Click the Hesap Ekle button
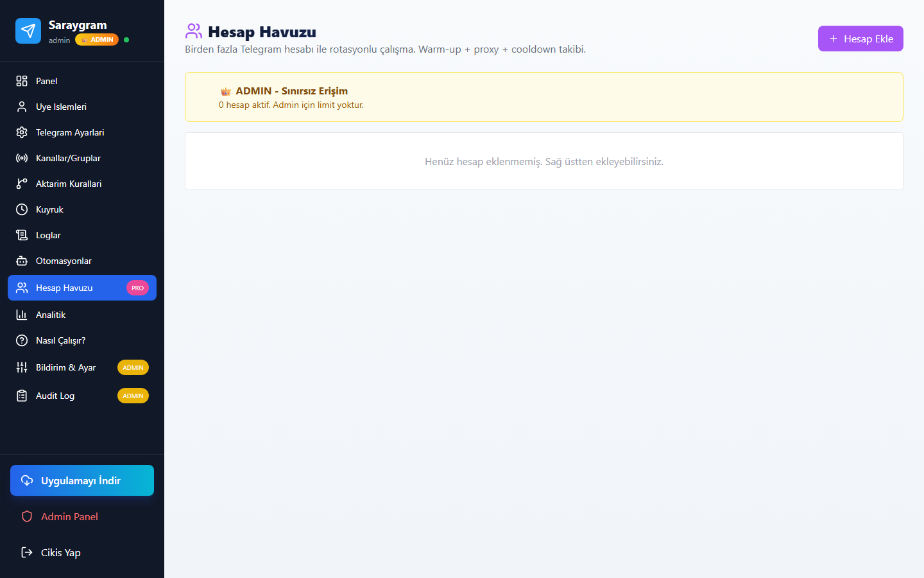Viewport: 924px width, 578px height. click(860, 39)
